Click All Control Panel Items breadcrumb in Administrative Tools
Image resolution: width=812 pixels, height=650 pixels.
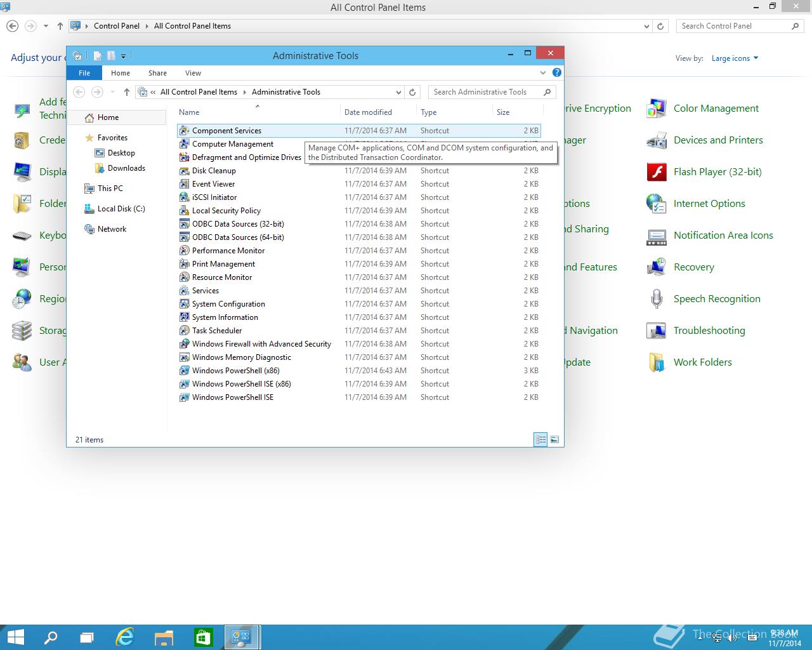(199, 92)
